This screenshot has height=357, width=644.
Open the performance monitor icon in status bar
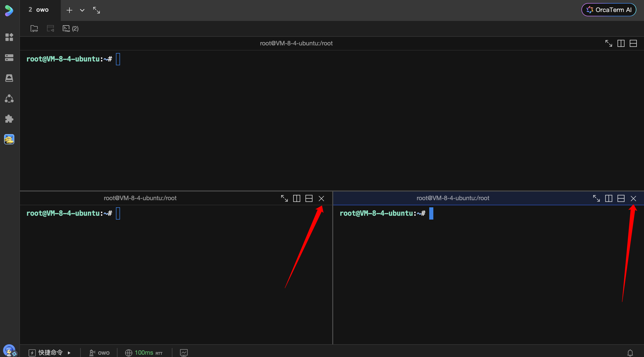pos(184,353)
